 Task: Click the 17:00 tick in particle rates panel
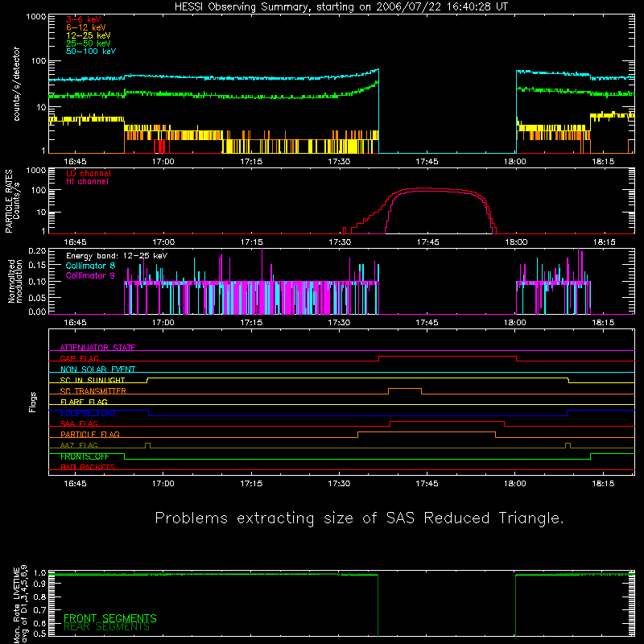click(163, 242)
